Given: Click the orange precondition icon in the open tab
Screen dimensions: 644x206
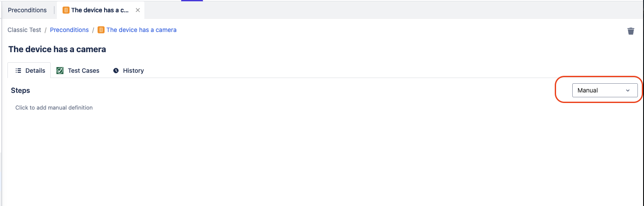Looking at the screenshot, I should pos(66,10).
